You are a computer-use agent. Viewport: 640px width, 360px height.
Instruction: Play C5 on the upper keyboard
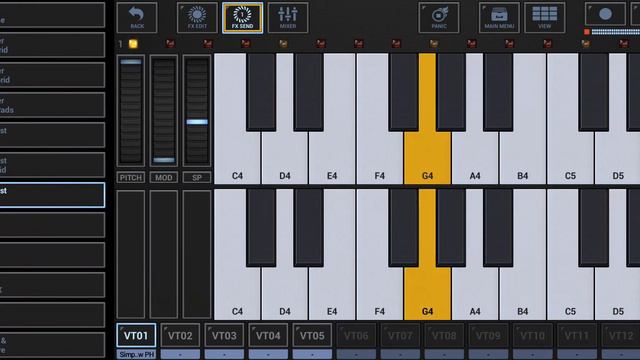pos(570,159)
